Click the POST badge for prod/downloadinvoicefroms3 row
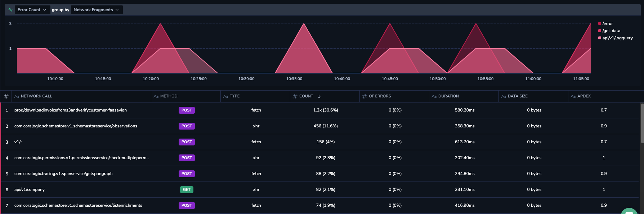Viewport: 644px width, 214px height. (187, 110)
